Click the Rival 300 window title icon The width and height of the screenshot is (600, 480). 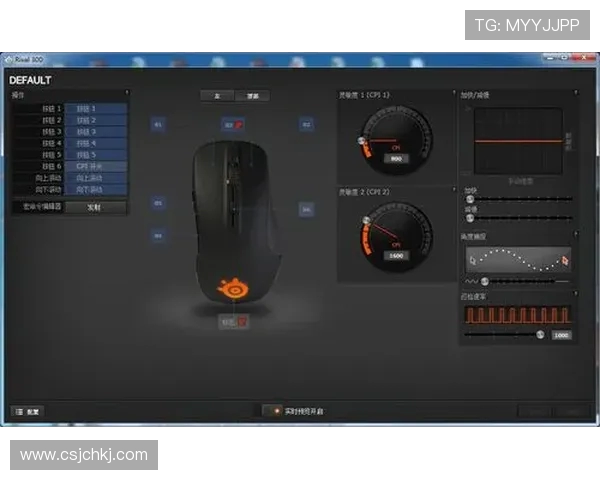[9, 59]
